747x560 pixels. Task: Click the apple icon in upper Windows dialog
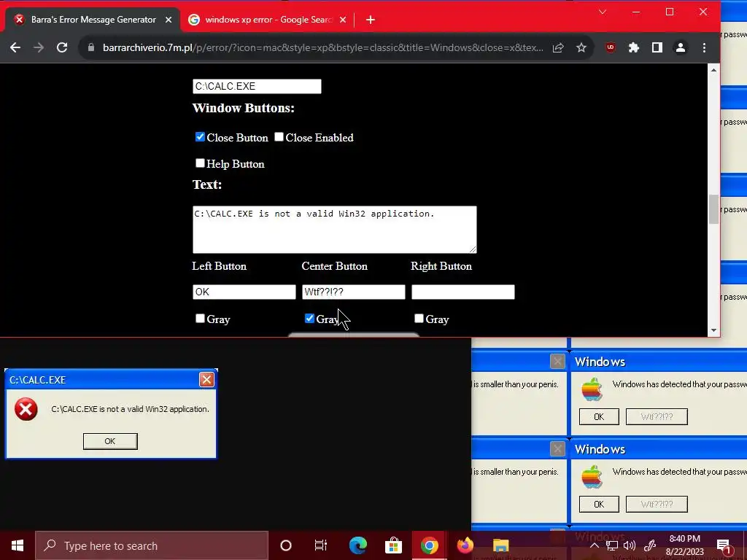(592, 389)
